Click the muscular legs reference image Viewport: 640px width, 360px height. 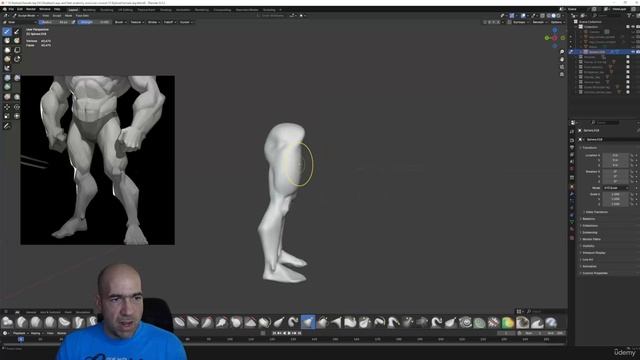98,160
